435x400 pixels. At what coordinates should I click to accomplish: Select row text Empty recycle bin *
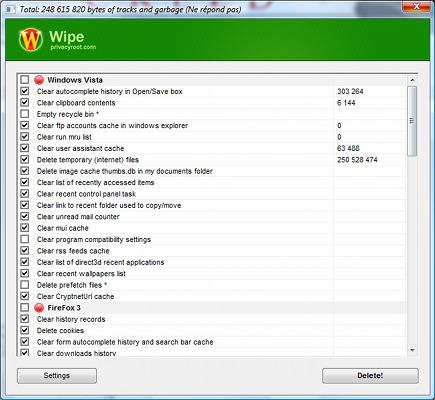tap(68, 114)
